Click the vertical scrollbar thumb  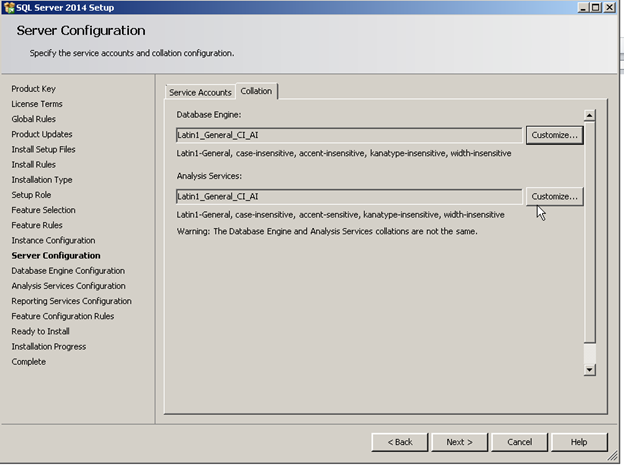[589, 232]
